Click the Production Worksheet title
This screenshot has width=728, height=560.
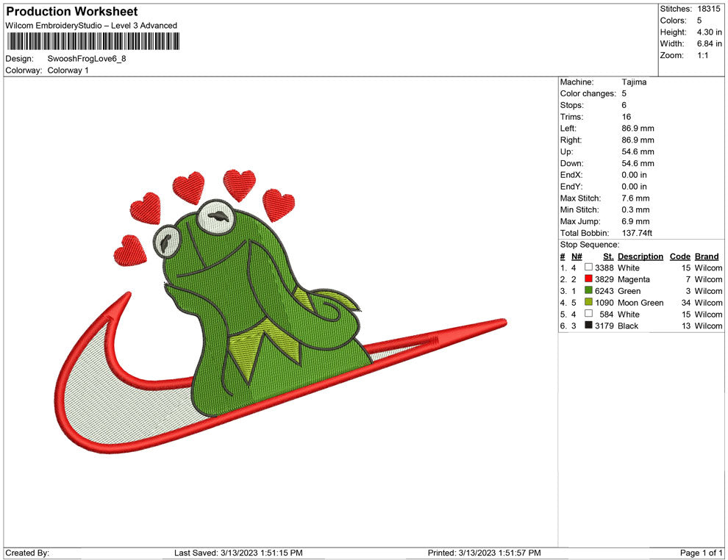(x=72, y=12)
